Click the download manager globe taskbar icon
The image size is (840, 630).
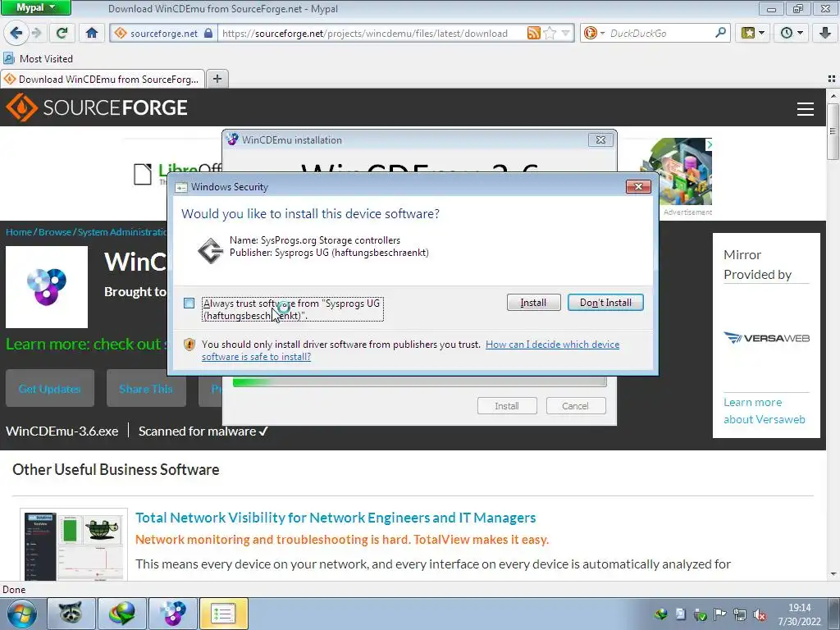[121, 614]
